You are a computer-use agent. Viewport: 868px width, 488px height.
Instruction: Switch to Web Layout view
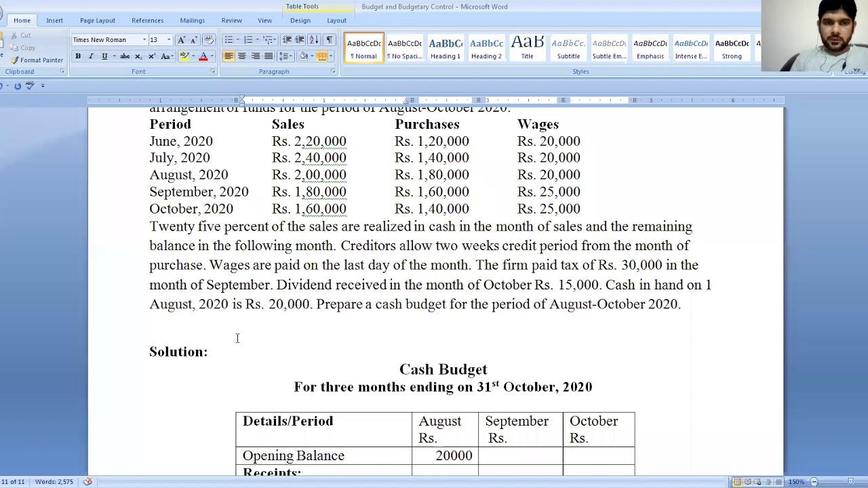757,482
